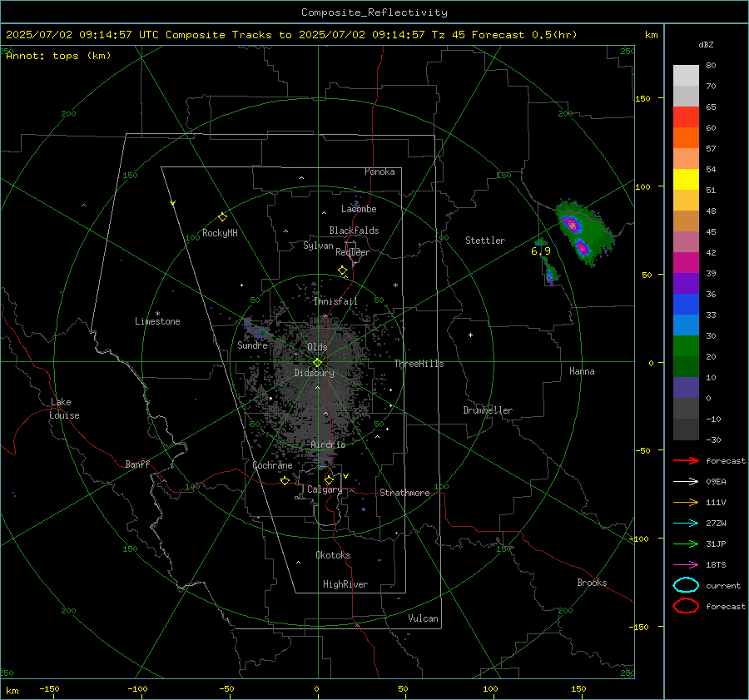The image size is (749, 700).
Task: Click the red forecast arrow in legend
Action: [686, 460]
